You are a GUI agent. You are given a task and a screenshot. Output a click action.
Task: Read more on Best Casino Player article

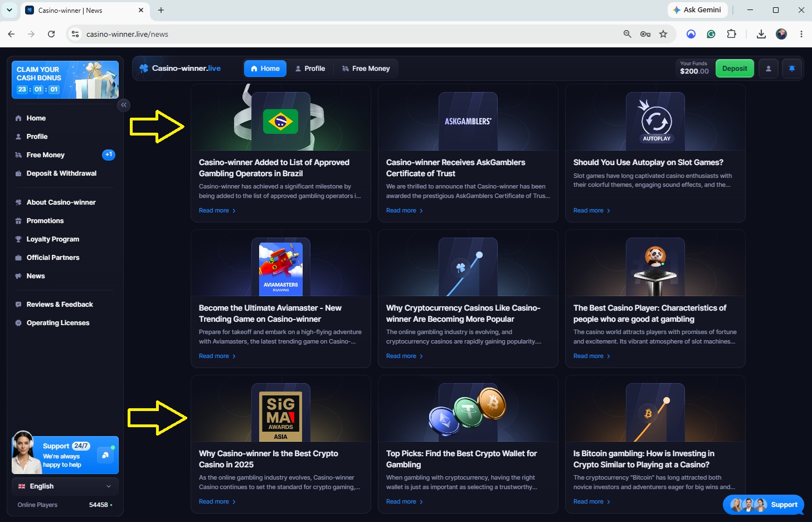tap(592, 356)
